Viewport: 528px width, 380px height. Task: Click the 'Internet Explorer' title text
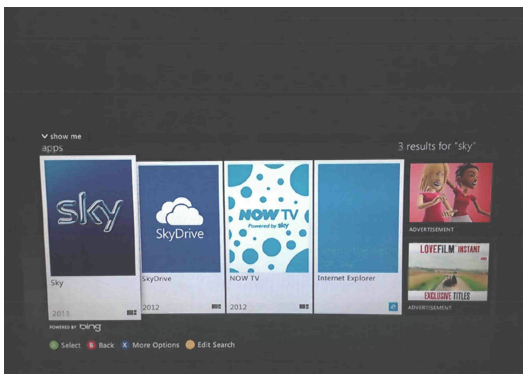[346, 278]
